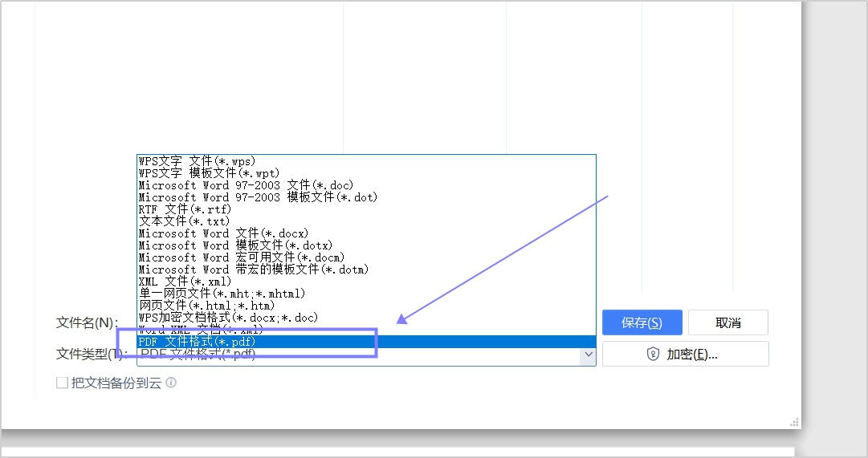868x458 pixels.
Task: Select 单一网页文件(*.mht;*.mhtml) format
Action: tap(366, 294)
